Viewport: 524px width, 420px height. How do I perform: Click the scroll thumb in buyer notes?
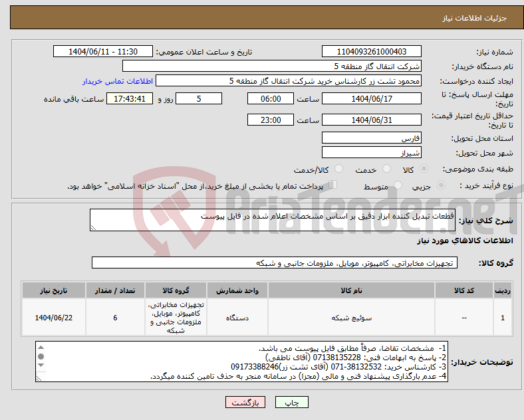coord(41,357)
